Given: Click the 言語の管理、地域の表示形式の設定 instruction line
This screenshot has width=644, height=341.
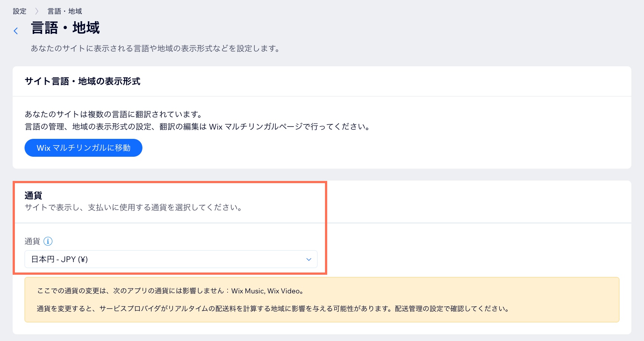Looking at the screenshot, I should pyautogui.click(x=197, y=127).
